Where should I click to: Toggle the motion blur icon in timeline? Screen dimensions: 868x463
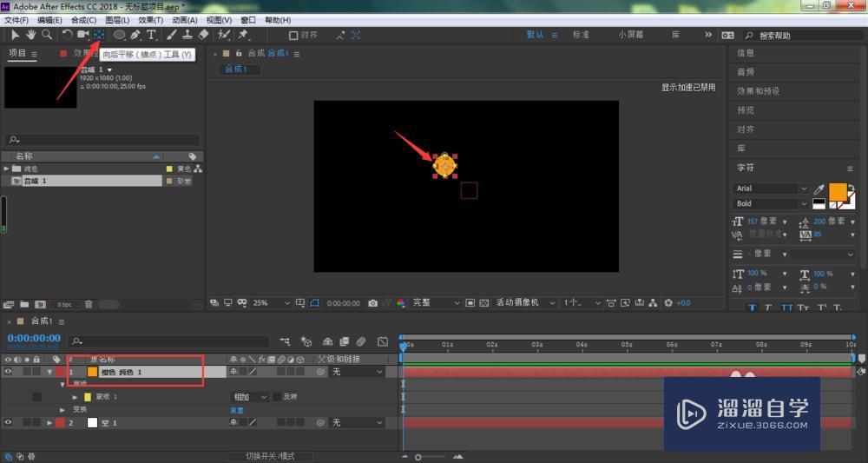(361, 341)
